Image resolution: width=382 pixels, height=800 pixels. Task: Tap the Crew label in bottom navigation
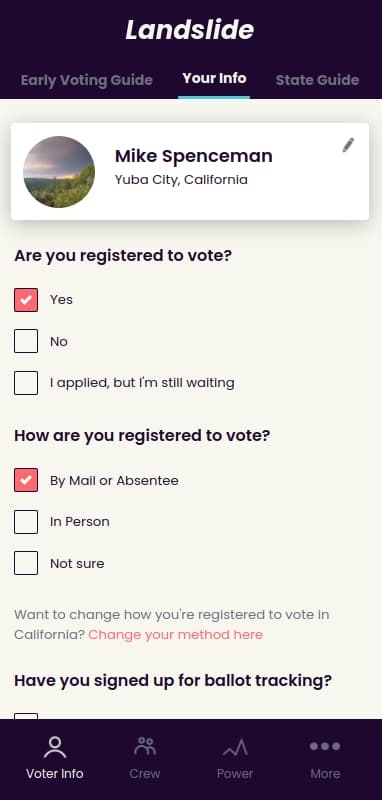(x=145, y=773)
